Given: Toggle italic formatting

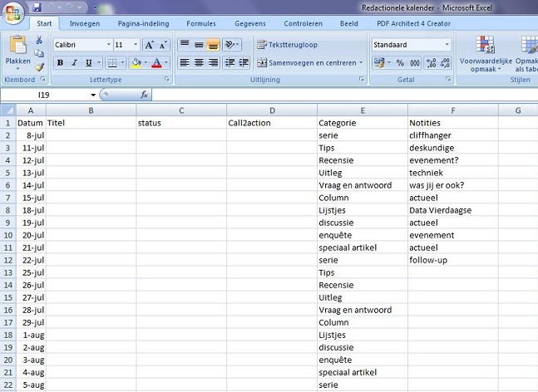Looking at the screenshot, I should pyautogui.click(x=74, y=63).
